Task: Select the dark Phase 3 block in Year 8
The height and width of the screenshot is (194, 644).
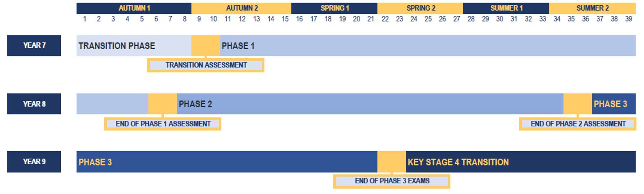Action: (614, 104)
